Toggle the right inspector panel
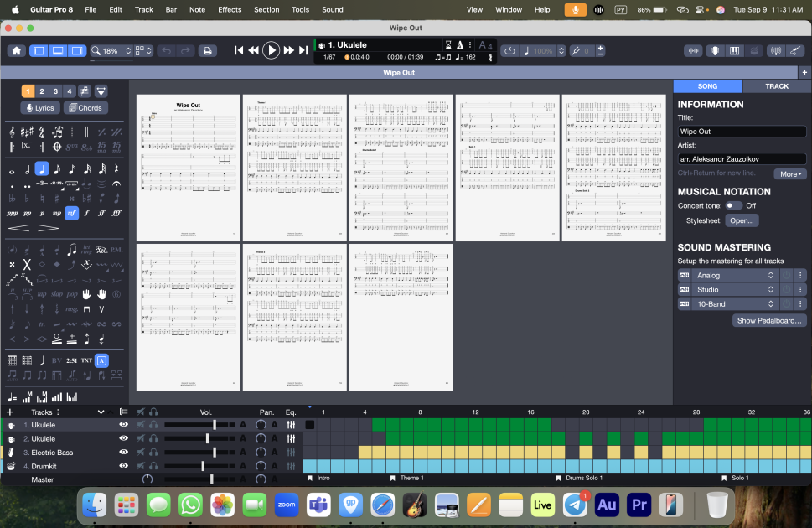The image size is (812, 528). [77, 51]
